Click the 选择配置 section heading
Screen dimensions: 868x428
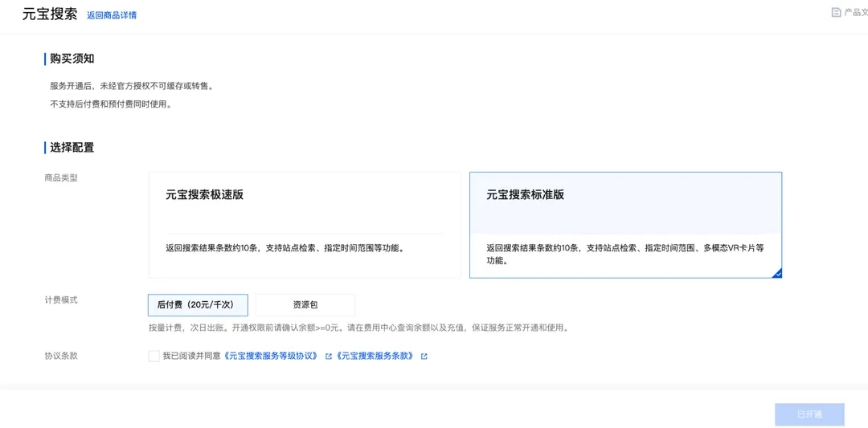pos(72,148)
